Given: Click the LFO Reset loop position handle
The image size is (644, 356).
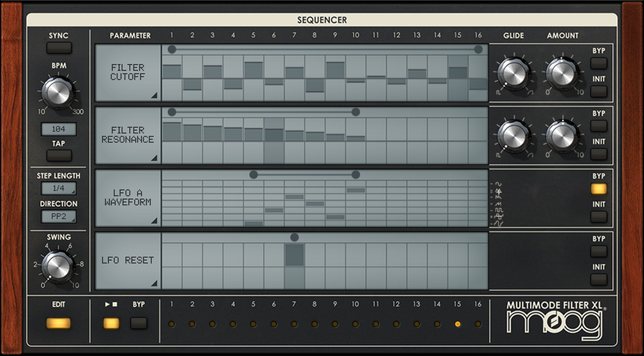Looking at the screenshot, I should coord(295,237).
